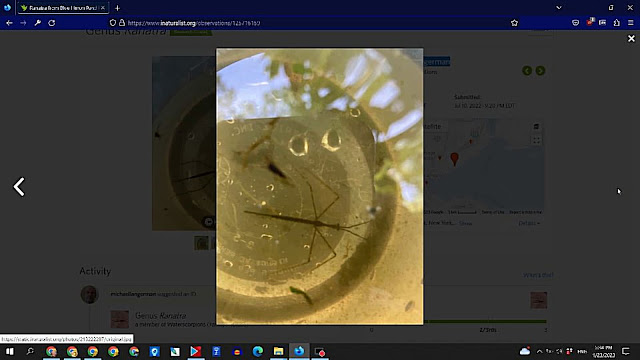Open the list all tabs dropdown
640x360 pixels.
tap(559, 8)
